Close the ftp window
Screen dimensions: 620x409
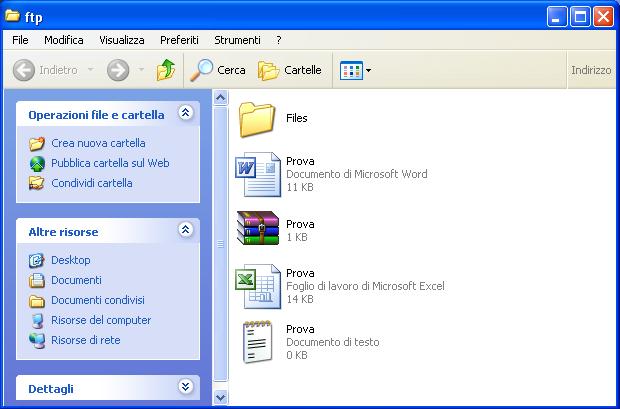[x=604, y=17]
